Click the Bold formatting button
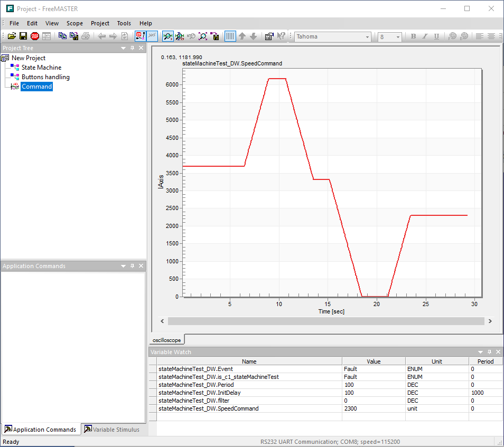This screenshot has width=504, height=447. 413,36
